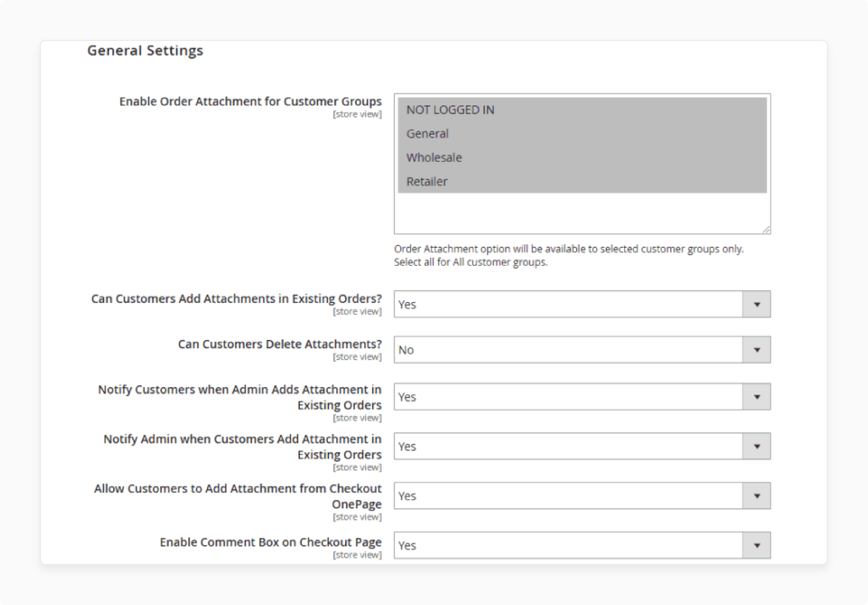Image resolution: width=868 pixels, height=605 pixels.
Task: Open Can Customers Delete Attachments dropdown
Action: 582,350
